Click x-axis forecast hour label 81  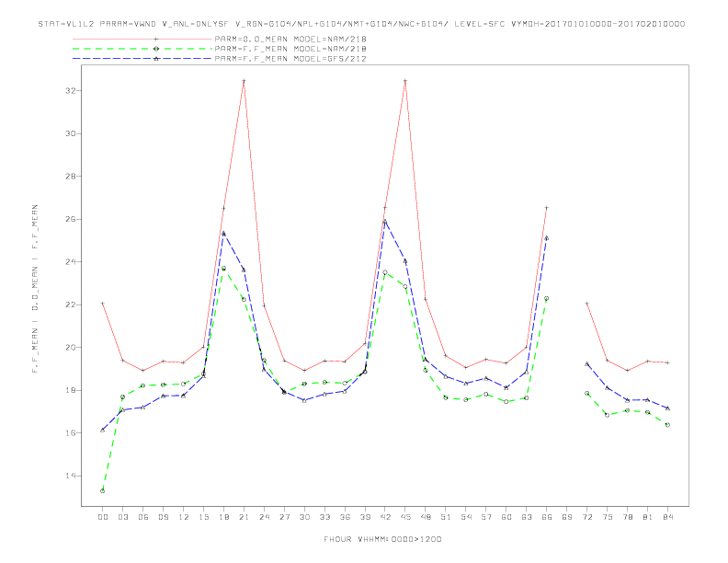[648, 517]
